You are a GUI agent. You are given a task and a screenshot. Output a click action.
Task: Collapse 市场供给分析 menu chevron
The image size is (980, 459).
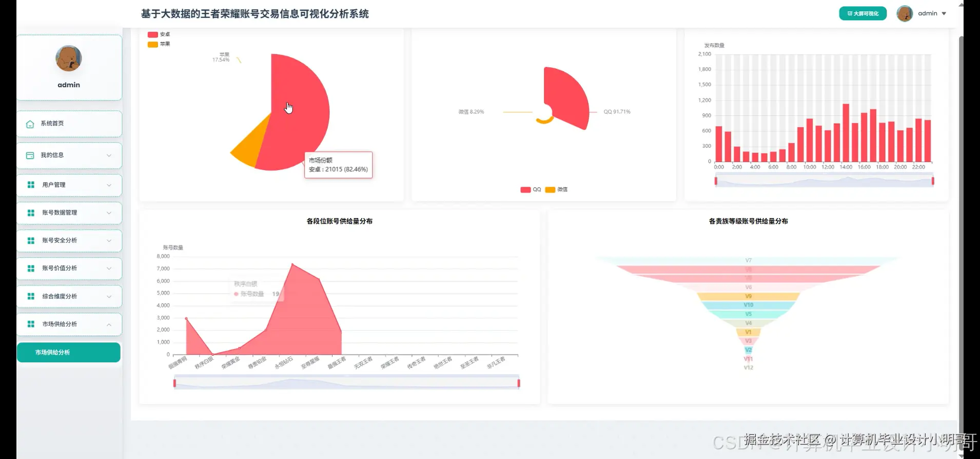click(109, 324)
